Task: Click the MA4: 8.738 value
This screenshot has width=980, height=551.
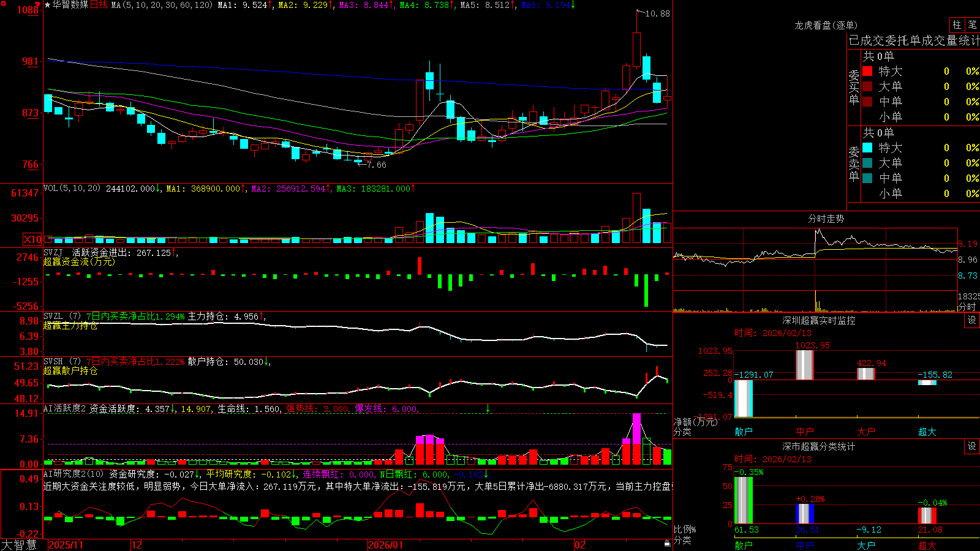Action: click(x=424, y=5)
